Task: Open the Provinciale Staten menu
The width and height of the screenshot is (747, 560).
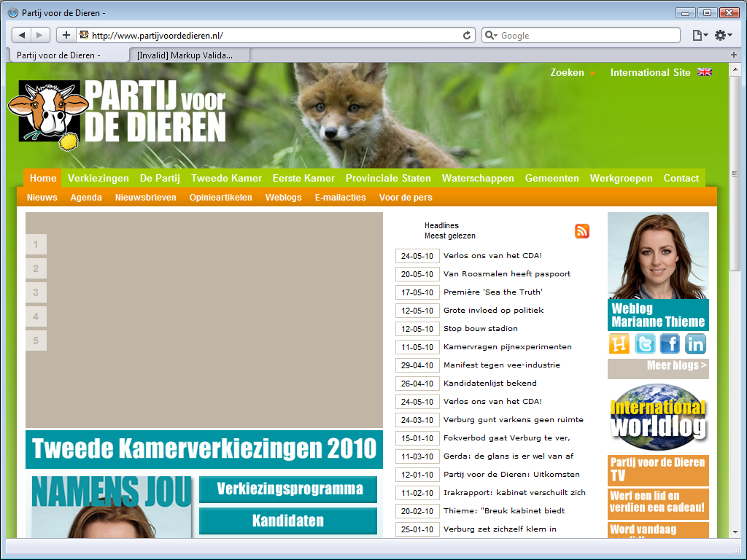Action: [388, 178]
